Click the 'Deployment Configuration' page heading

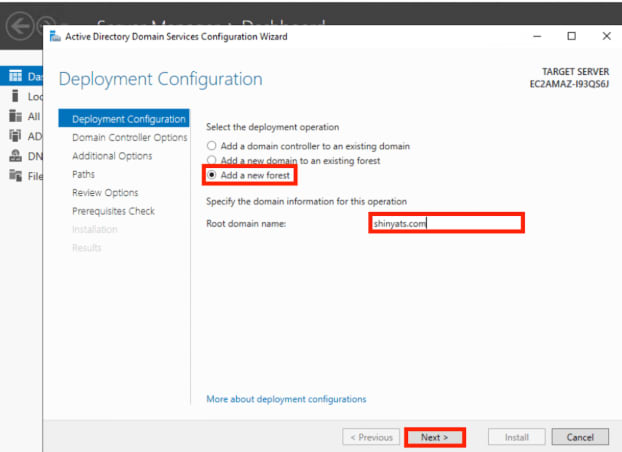(161, 79)
